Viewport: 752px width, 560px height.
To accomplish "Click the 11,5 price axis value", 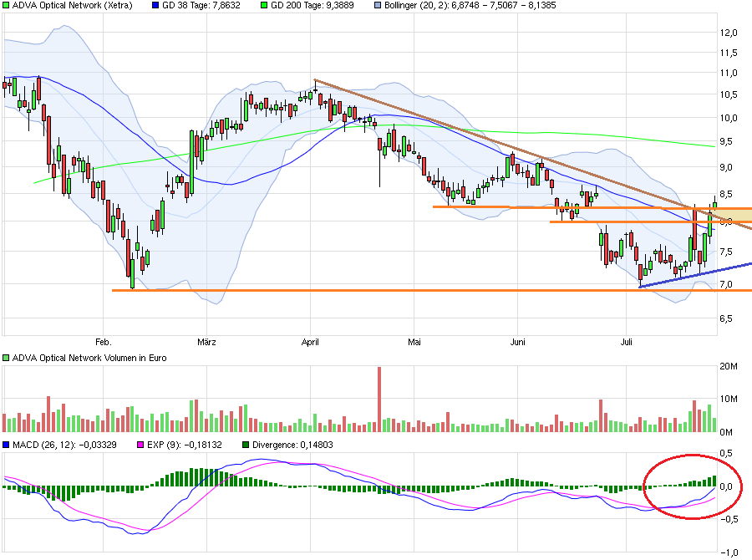I will coord(729,53).
